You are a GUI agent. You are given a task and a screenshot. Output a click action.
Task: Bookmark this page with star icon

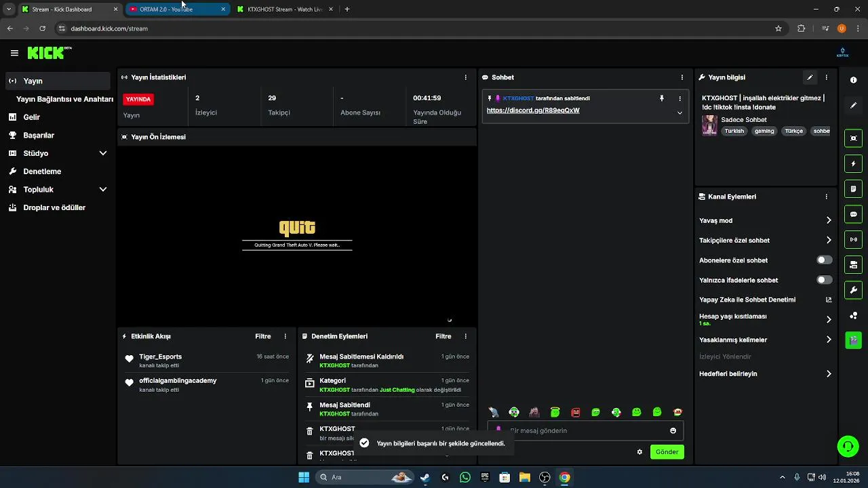click(778, 28)
